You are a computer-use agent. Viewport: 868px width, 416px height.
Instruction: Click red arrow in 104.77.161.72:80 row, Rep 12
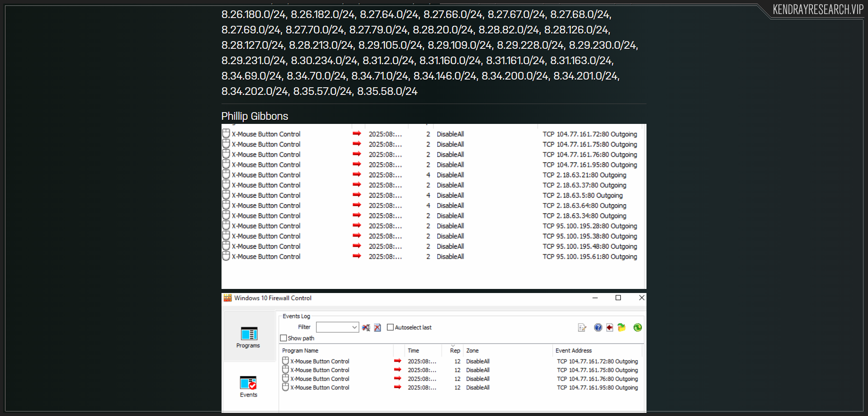click(x=398, y=361)
